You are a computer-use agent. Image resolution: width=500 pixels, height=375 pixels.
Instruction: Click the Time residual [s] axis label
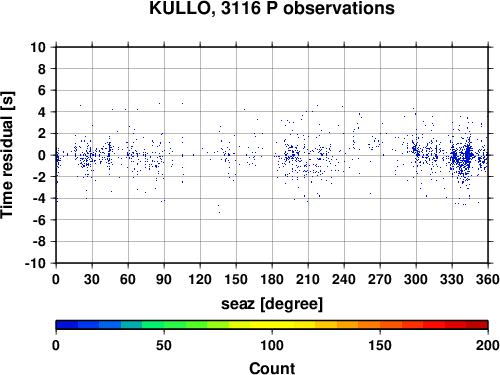pyautogui.click(x=7, y=155)
